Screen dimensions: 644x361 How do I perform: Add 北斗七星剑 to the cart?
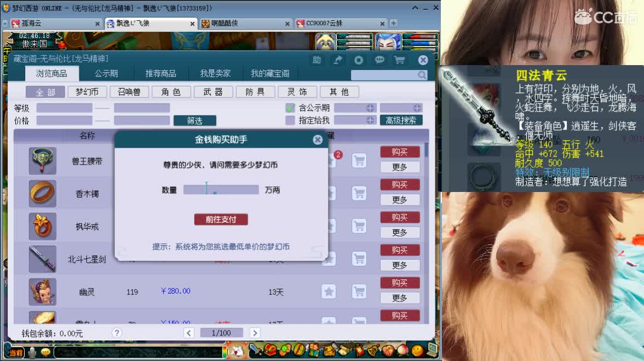click(359, 259)
